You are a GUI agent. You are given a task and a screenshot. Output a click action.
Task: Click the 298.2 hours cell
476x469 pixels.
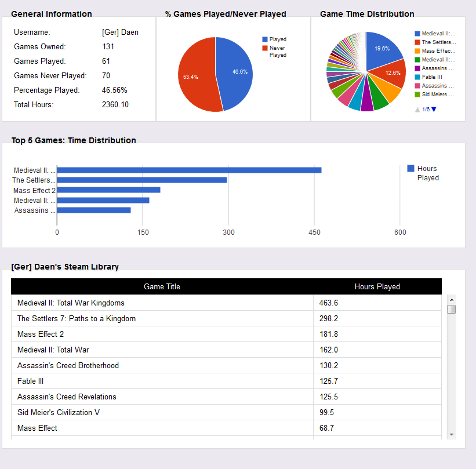(377, 318)
